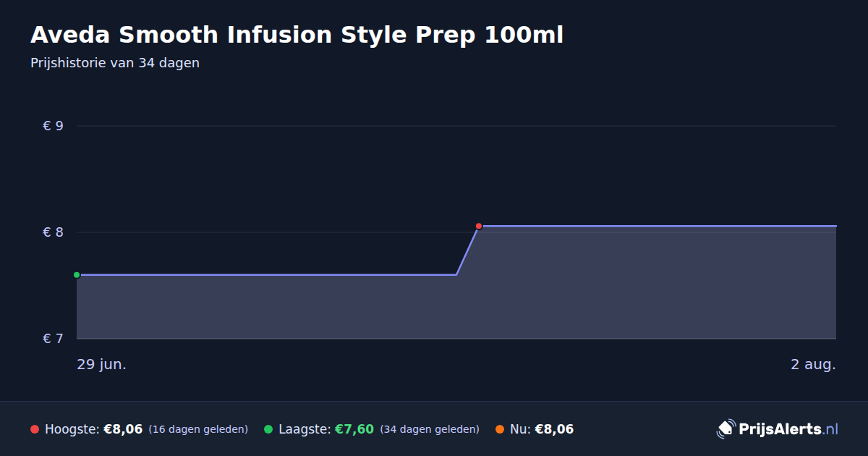Click the green Laagste legend dot
This screenshot has height=456, width=868.
(268, 429)
